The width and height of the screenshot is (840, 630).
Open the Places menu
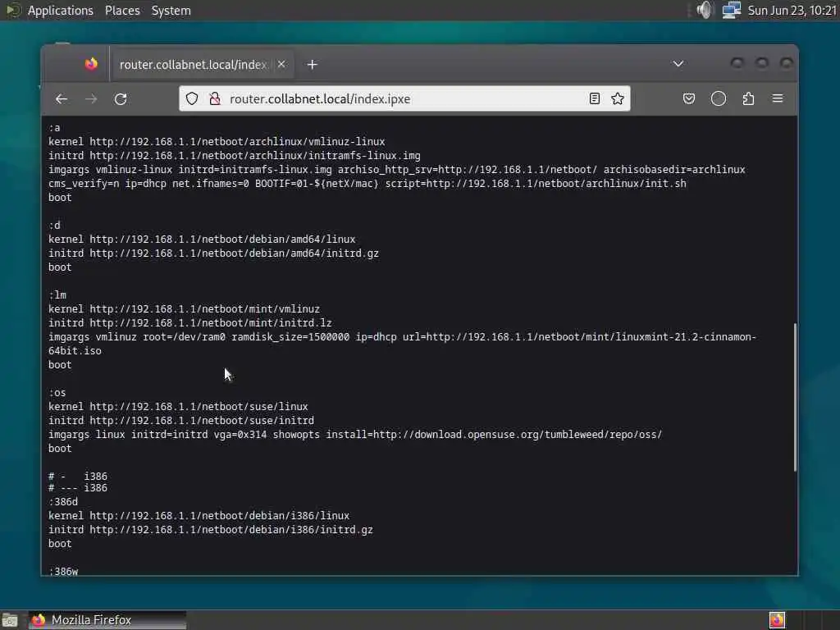click(122, 11)
